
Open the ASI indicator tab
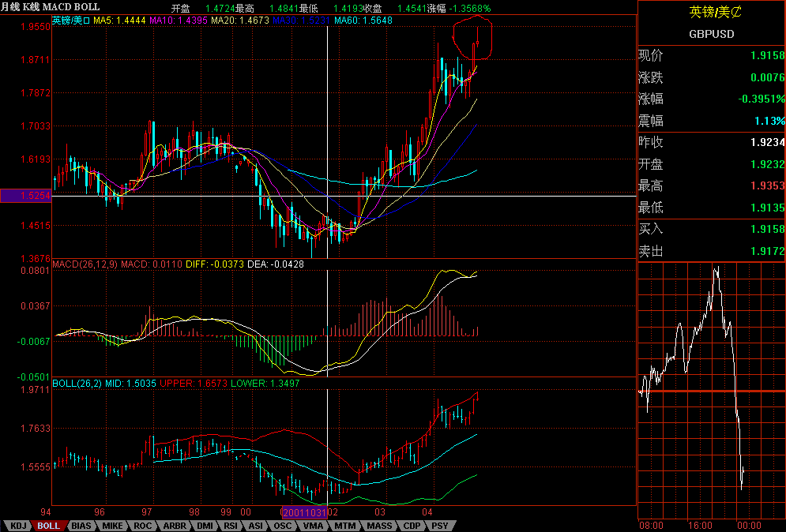[x=256, y=526]
